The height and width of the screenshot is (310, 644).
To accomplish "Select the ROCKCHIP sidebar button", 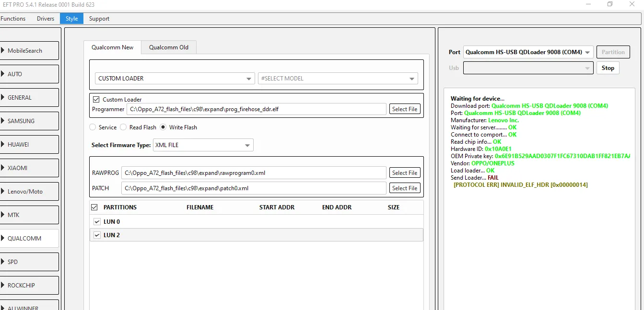I will [29, 286].
